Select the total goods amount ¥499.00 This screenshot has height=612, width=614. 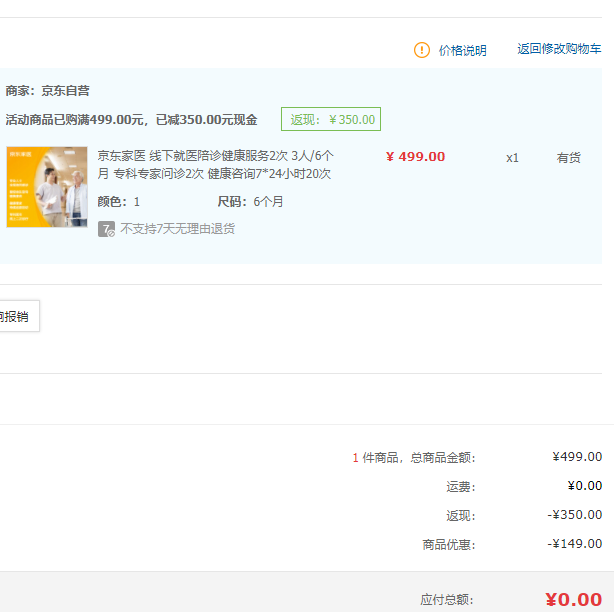point(577,457)
